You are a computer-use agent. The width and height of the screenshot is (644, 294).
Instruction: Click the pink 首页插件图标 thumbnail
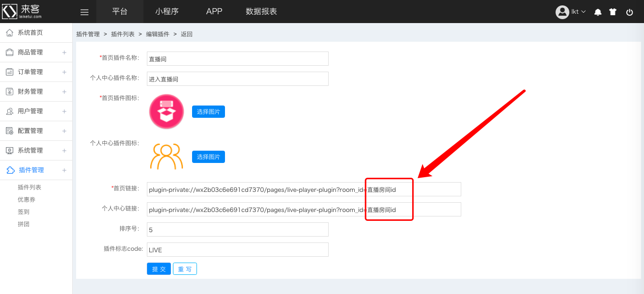167,111
